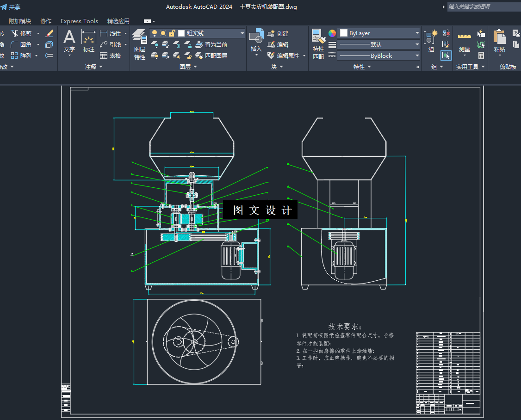Open the Text (文字) tool
The image size is (521, 420).
click(x=69, y=41)
